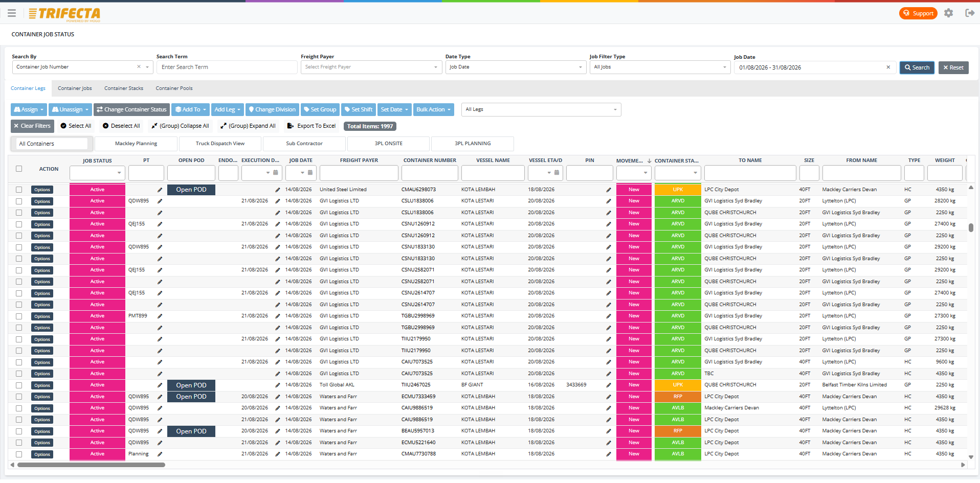The height and width of the screenshot is (483, 980).
Task: Switch to the Container Pools tab
Action: [x=174, y=88]
